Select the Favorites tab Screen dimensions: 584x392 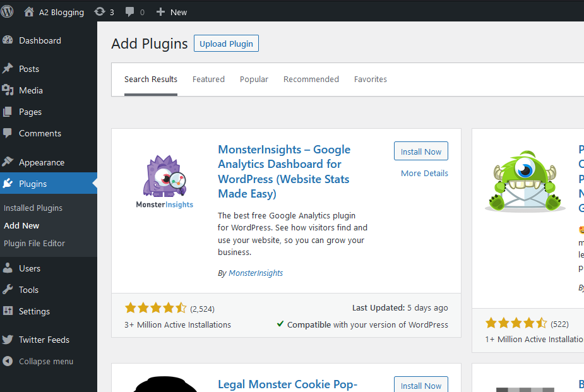(x=370, y=80)
